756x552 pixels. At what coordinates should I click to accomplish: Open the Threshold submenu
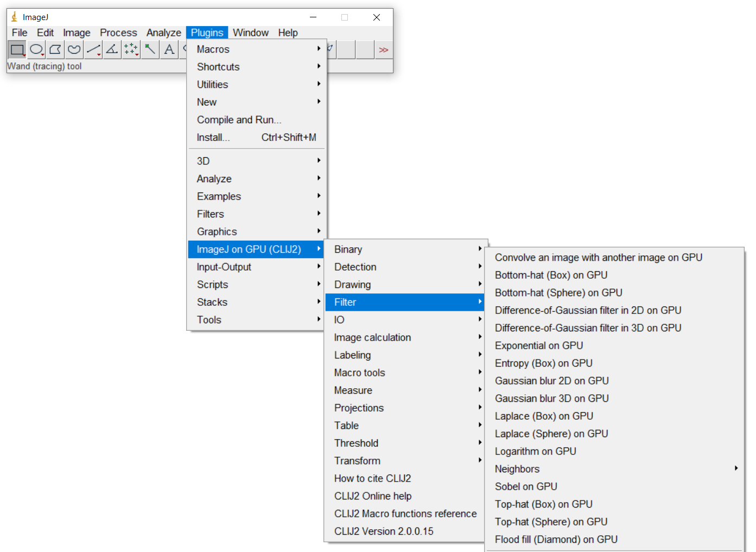point(404,443)
